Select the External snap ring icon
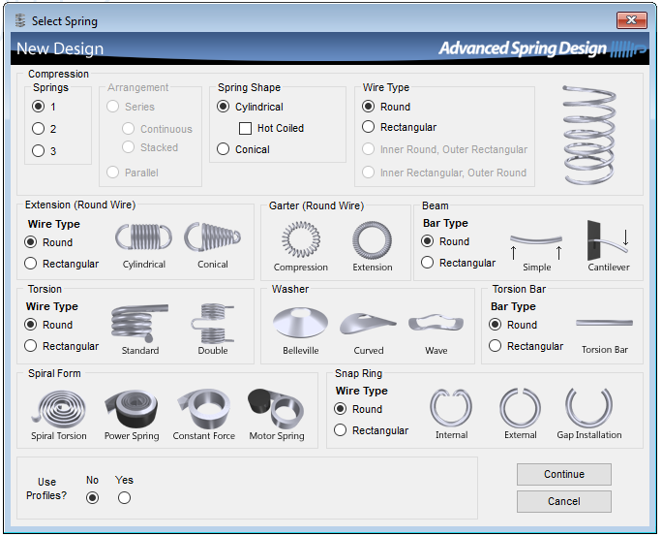Screen dimensions: 662x536 (520, 408)
